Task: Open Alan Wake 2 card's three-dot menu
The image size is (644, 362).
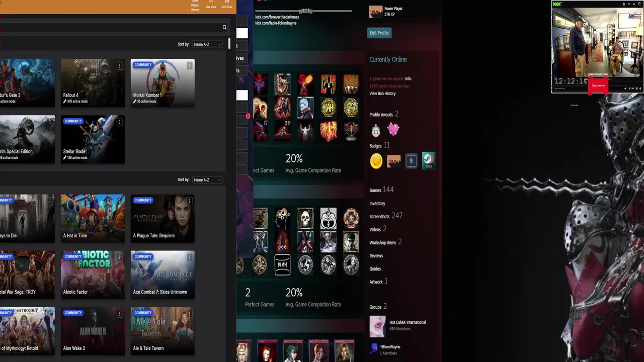Action: (x=119, y=314)
